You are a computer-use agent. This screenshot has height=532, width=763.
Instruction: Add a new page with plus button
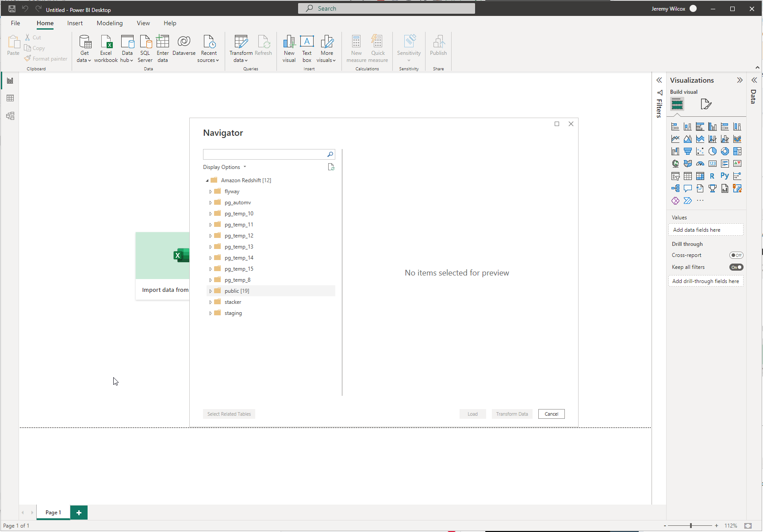79,513
